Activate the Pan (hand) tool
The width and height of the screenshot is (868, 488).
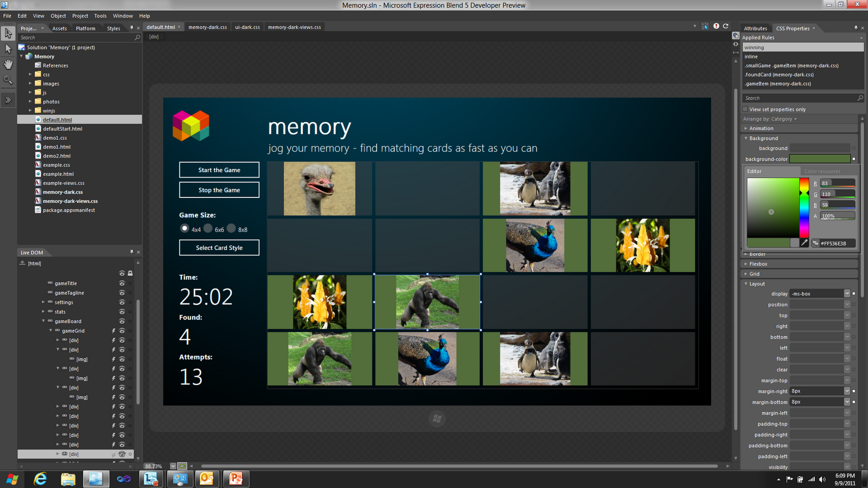(8, 64)
